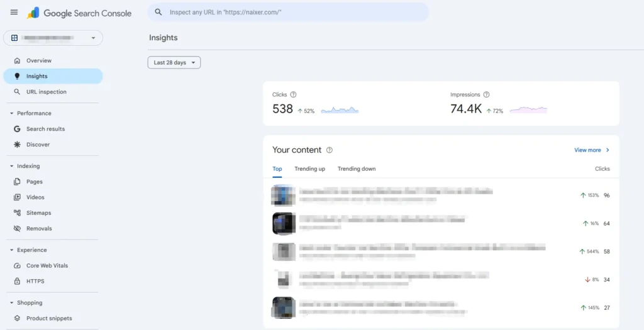Collapse the Shopping section

(26, 303)
